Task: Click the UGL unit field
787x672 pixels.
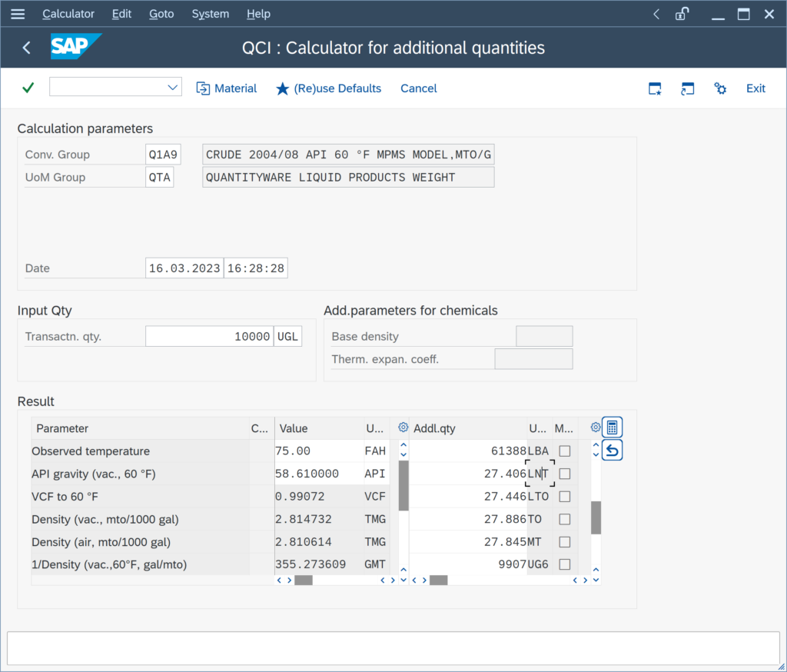Action: [x=287, y=337]
